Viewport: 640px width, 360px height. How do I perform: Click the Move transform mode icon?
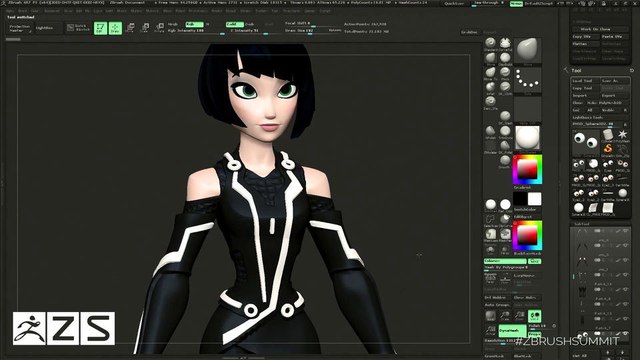click(130, 28)
